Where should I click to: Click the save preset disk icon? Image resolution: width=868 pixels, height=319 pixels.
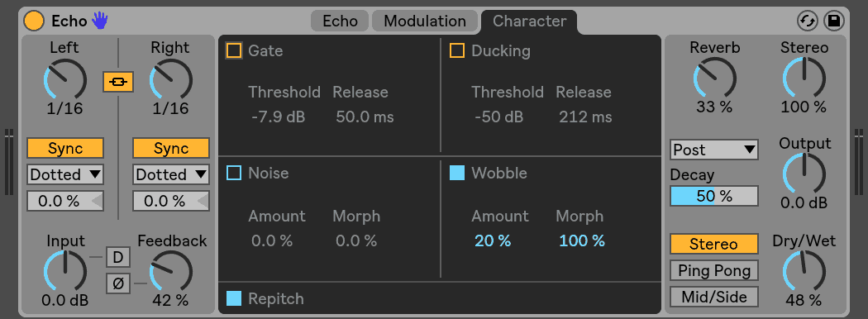[834, 21]
